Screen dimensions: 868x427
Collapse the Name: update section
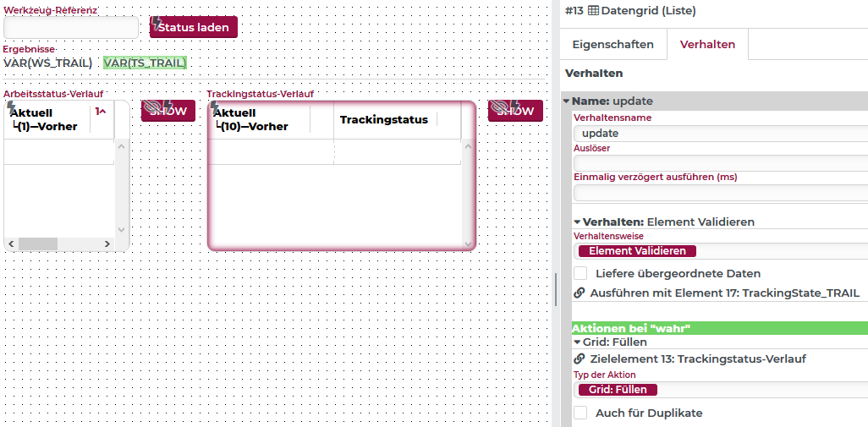(567, 101)
